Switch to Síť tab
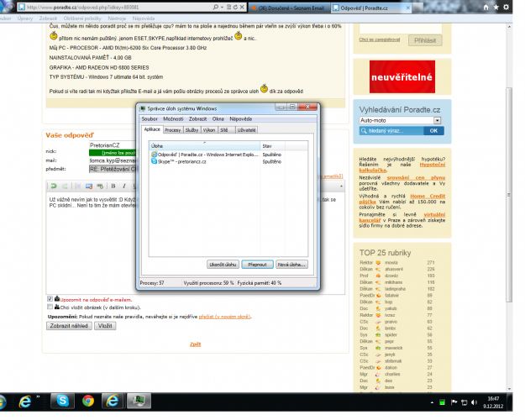Screen dimensions: 525x420 (x=224, y=130)
